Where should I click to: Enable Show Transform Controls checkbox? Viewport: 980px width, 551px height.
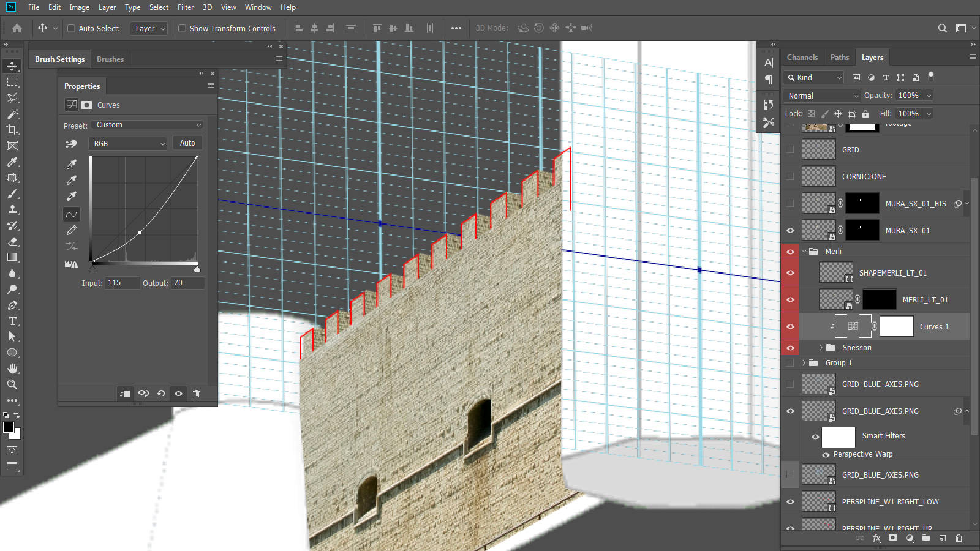[182, 28]
